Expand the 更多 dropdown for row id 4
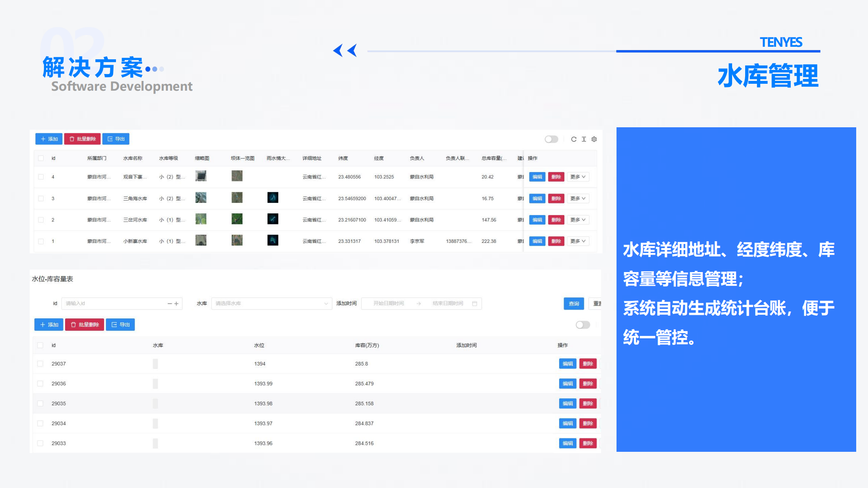The height and width of the screenshot is (488, 868). pos(577,177)
